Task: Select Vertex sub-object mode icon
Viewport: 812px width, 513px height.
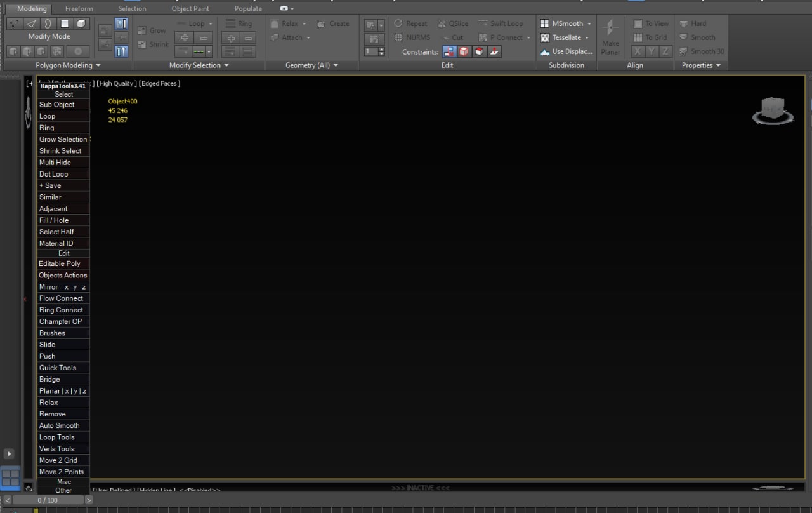Action: 13,23
